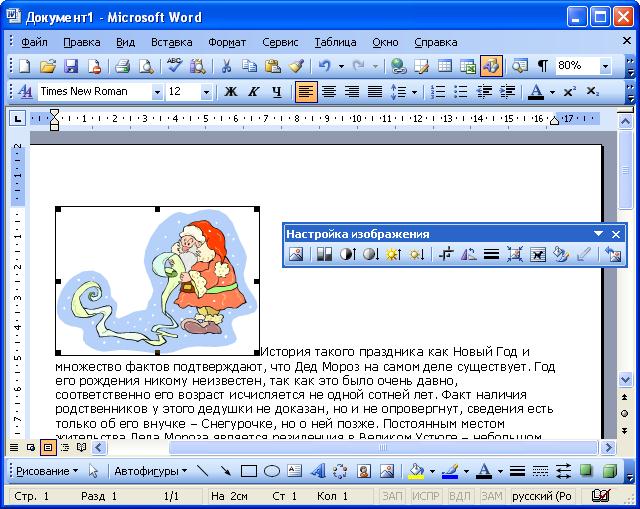640x509 pixels.
Task: Copy selection in the standard toolbar
Action: click(249, 66)
